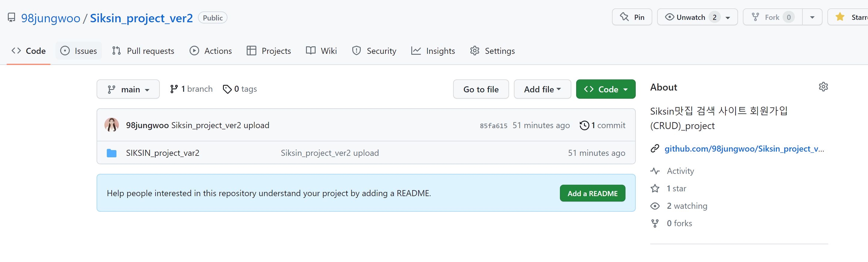Open the Security tab
Viewport: 868px width, 262px height.
pyautogui.click(x=374, y=51)
